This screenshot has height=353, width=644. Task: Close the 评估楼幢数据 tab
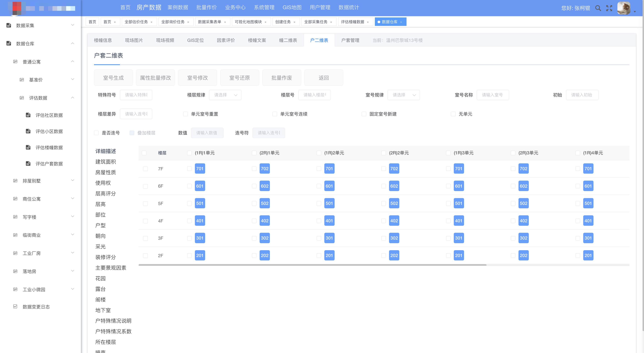pos(368,22)
